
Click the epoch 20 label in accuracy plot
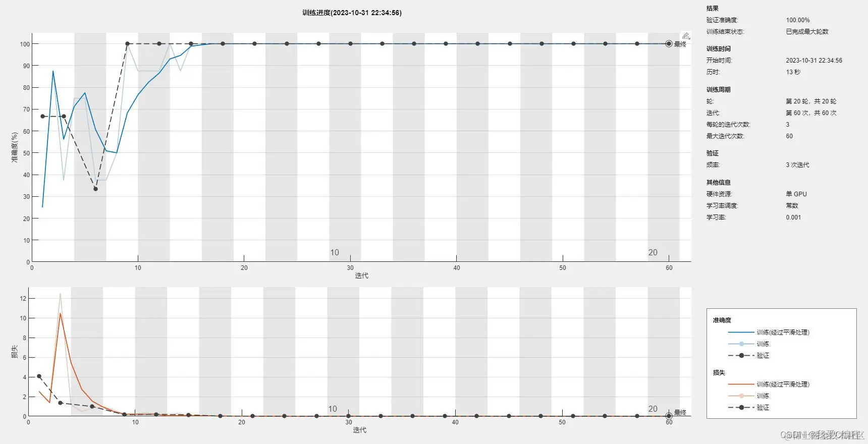click(x=653, y=252)
